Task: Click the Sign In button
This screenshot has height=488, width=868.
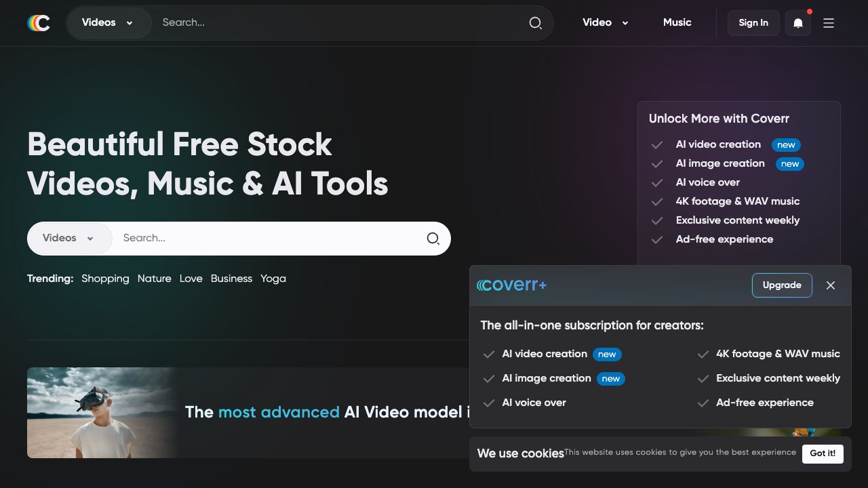Action: tap(753, 23)
